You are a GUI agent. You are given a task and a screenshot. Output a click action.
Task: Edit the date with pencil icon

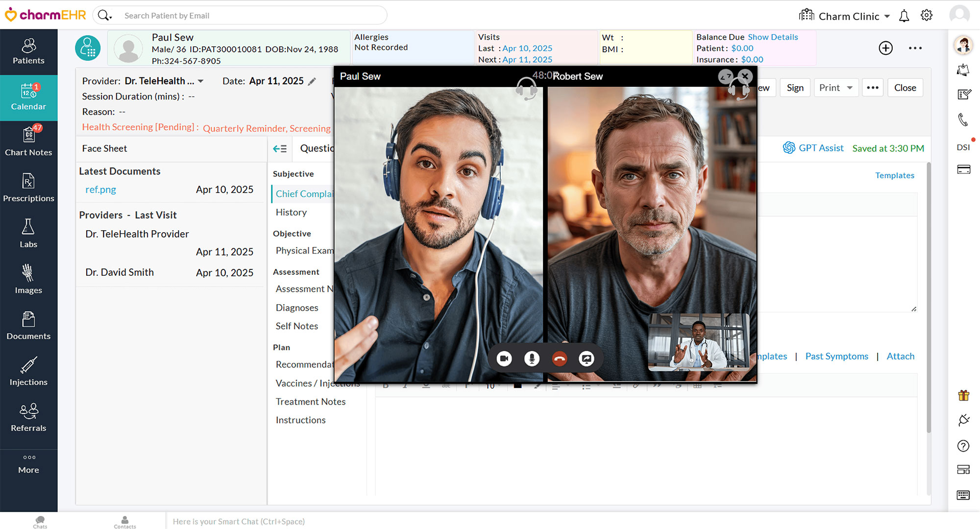[x=312, y=82]
